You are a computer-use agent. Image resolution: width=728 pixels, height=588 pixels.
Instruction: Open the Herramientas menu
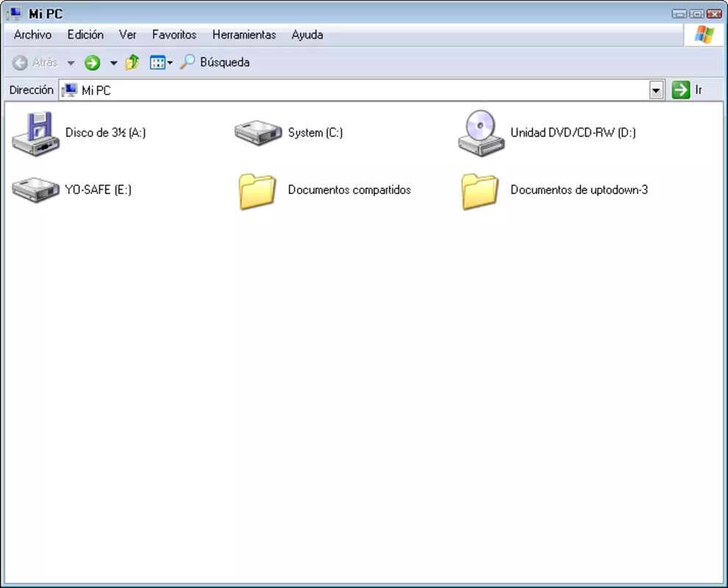point(244,35)
